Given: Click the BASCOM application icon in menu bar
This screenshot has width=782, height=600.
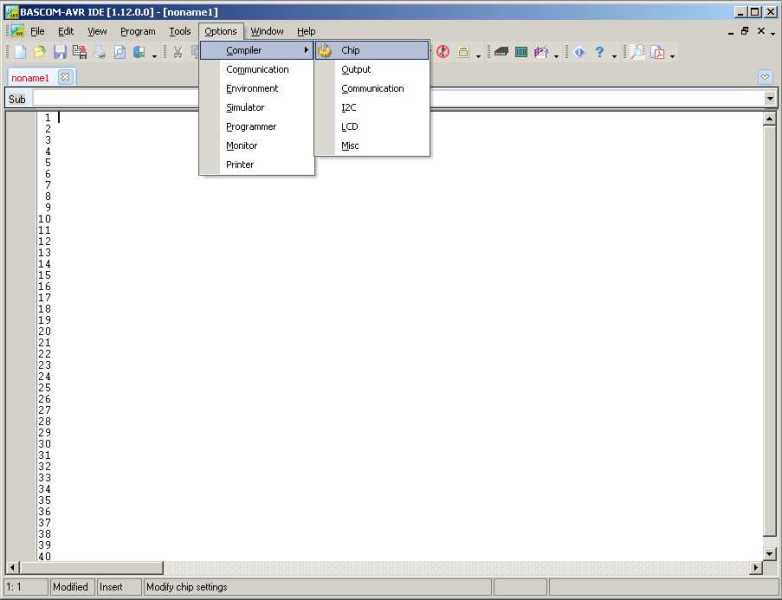Looking at the screenshot, I should point(17,31).
